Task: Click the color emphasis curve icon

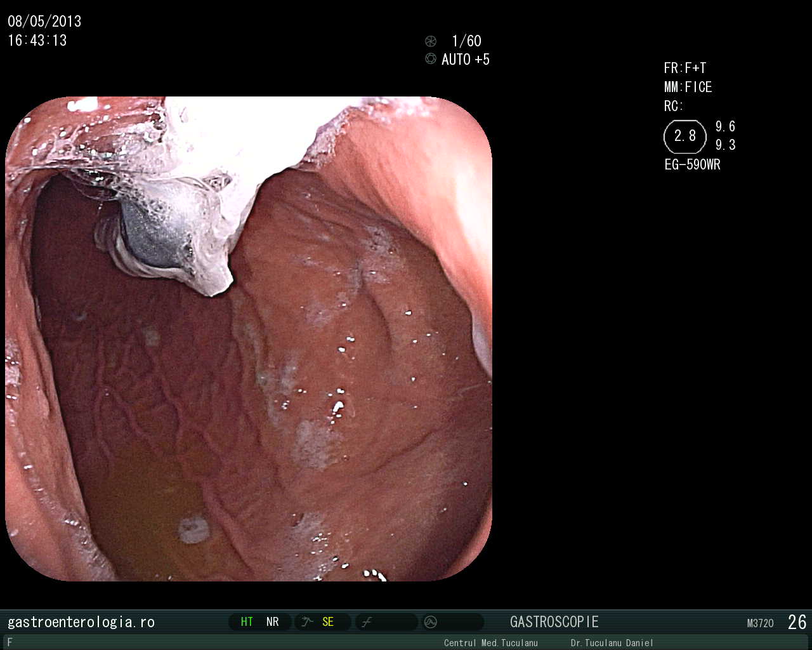Action: (366, 622)
